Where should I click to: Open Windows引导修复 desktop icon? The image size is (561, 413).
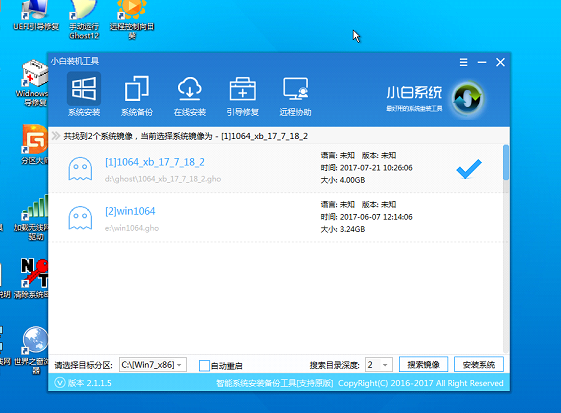[33, 83]
